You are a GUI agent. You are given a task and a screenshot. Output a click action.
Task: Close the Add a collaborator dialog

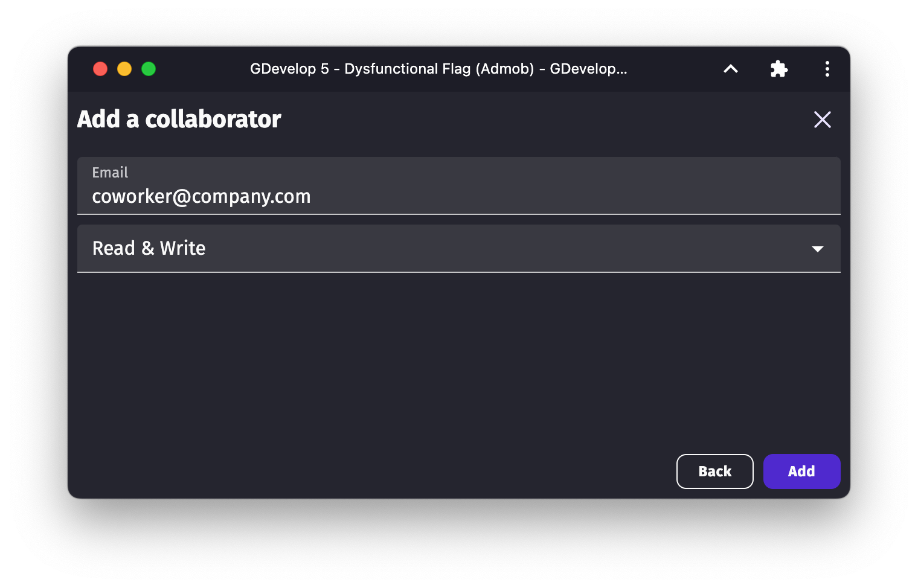823,120
